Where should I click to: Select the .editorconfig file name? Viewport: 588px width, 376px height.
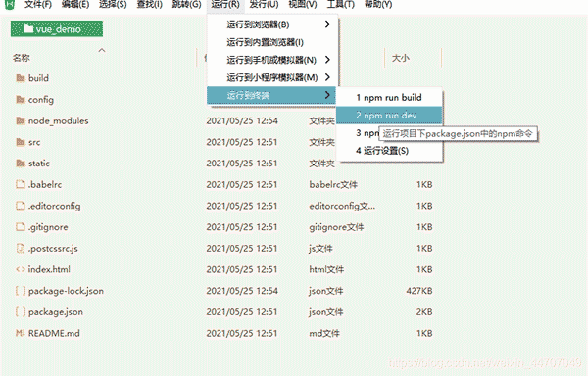(x=54, y=206)
